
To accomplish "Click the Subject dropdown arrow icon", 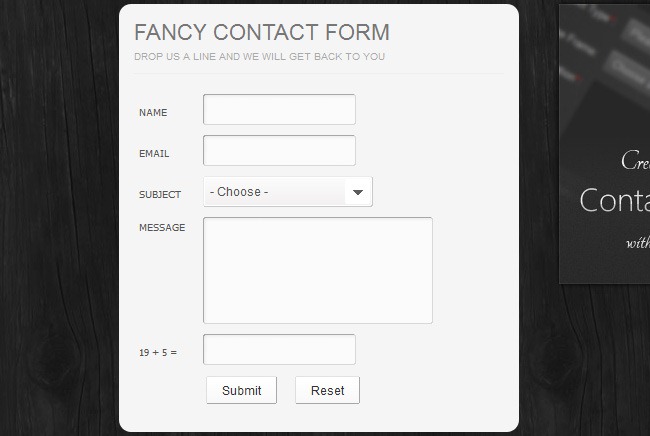I will point(357,192).
